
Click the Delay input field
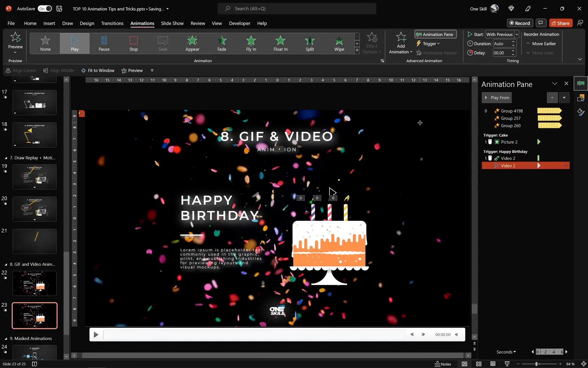pos(502,53)
